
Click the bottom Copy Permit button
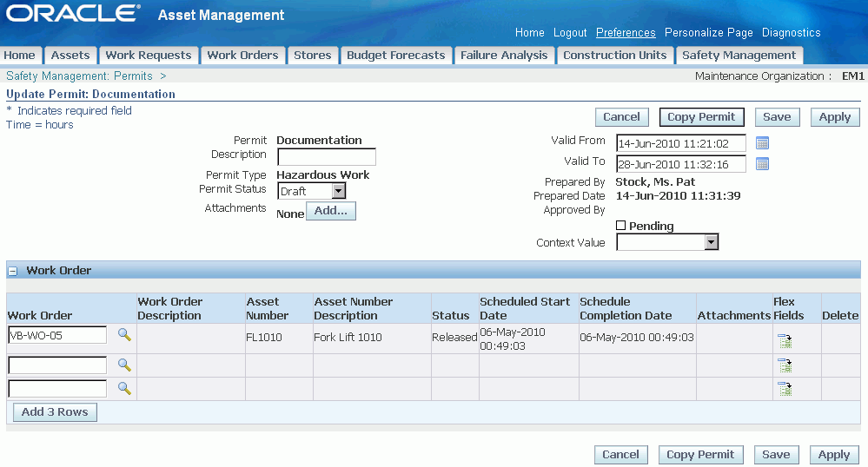[700, 455]
